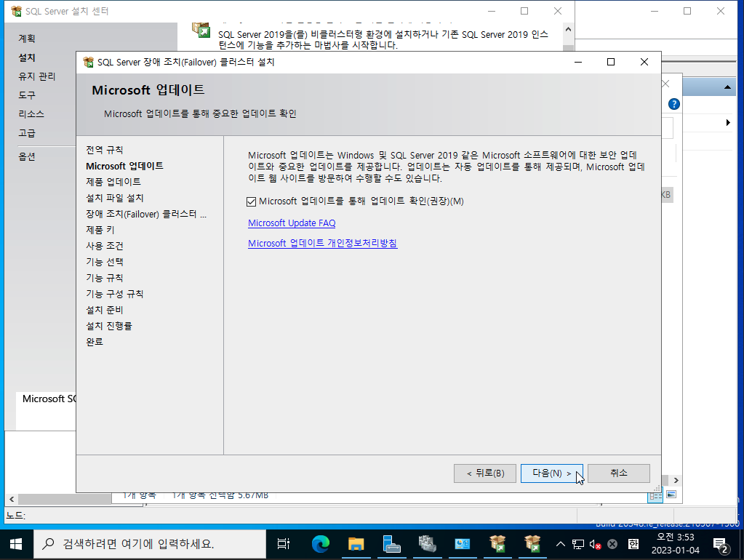The height and width of the screenshot is (560, 744).
Task: Launch Microsoft Edge from the taskbar
Action: pyautogui.click(x=320, y=544)
